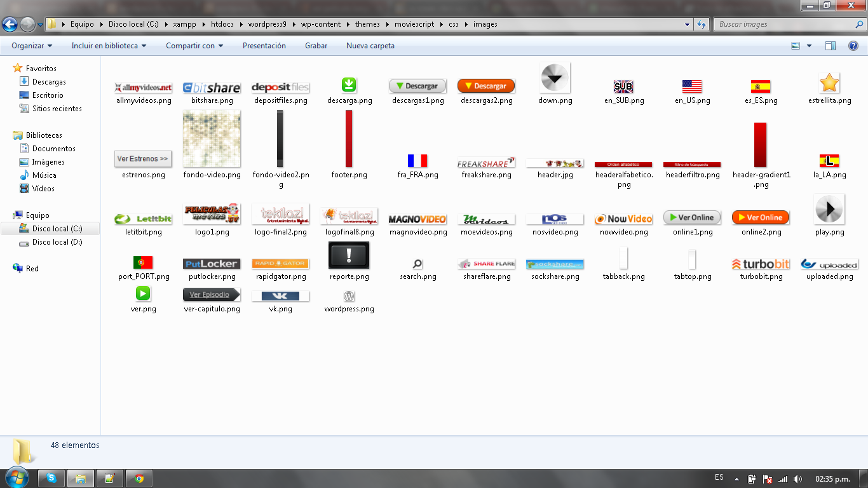Select the wordpress.png logo file
The image size is (868, 488).
pos(349,296)
